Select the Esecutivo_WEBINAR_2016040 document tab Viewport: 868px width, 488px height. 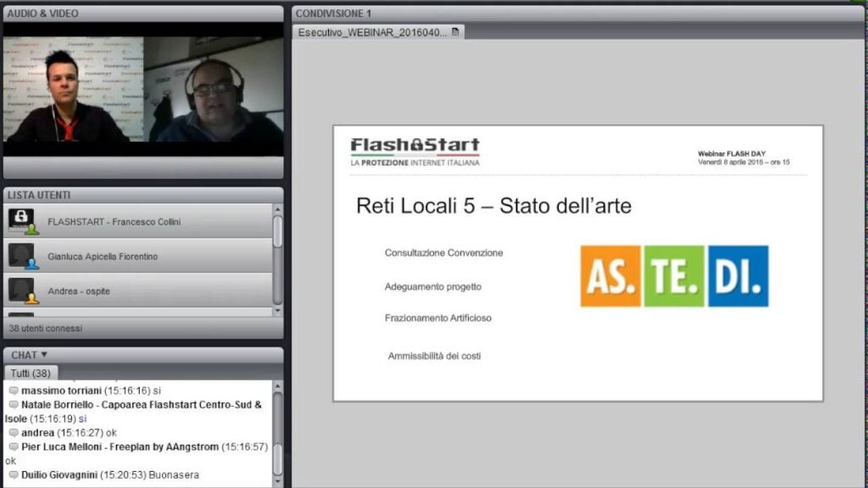coord(378,32)
